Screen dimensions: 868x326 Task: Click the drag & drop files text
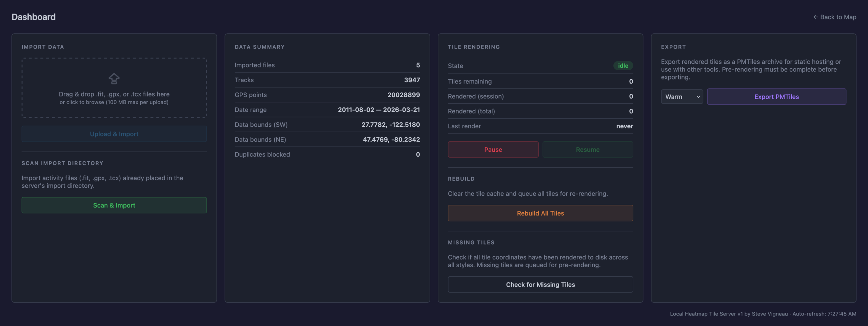[114, 94]
